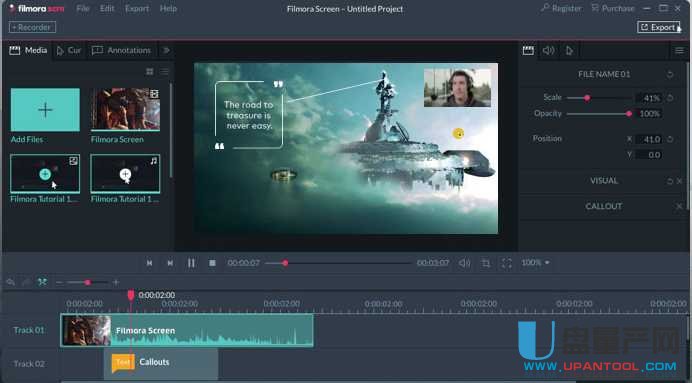Viewport: 692px width, 383px height.
Task: Select the Track 01 label
Action: pos(29,330)
